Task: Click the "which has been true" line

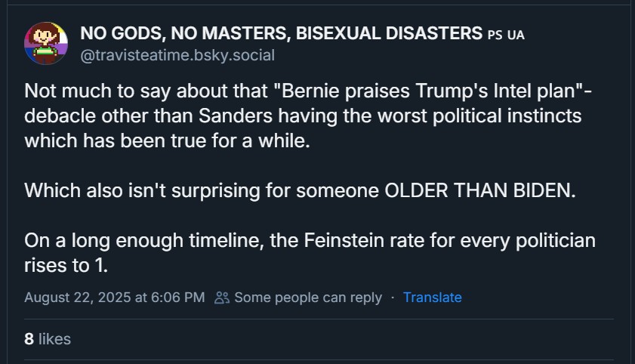Action: [166, 141]
